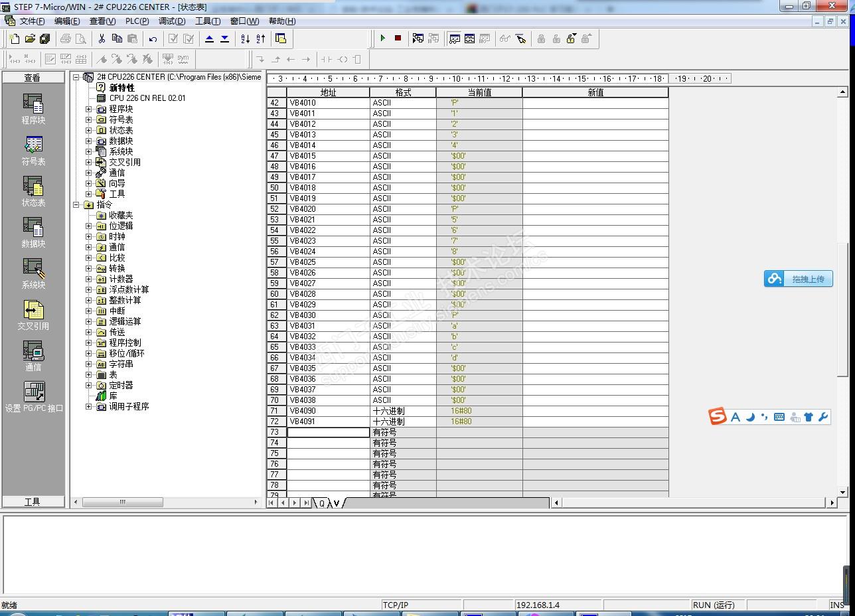855x616 pixels.
Task: Expand the 数据块 tree node
Action: point(89,141)
